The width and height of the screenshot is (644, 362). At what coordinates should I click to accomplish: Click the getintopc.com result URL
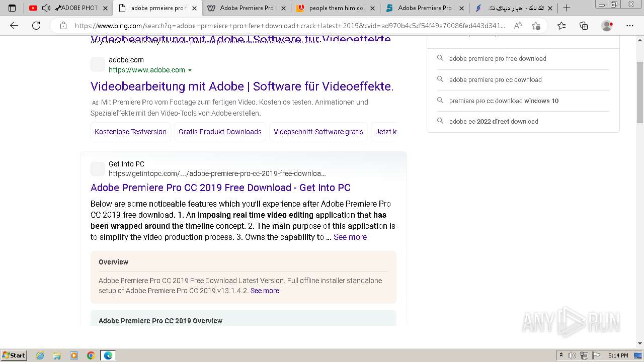(x=217, y=173)
